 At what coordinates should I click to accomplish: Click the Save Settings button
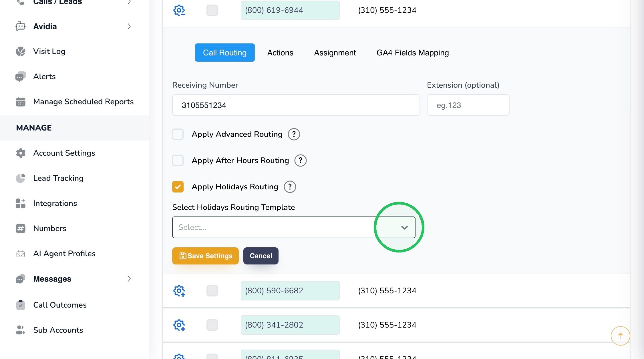click(x=205, y=256)
